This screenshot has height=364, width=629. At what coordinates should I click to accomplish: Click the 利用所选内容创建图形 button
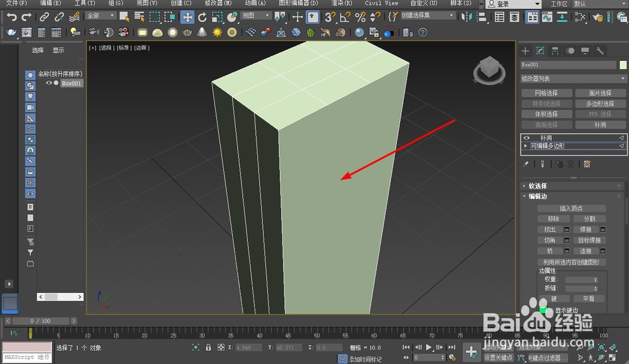tap(571, 262)
